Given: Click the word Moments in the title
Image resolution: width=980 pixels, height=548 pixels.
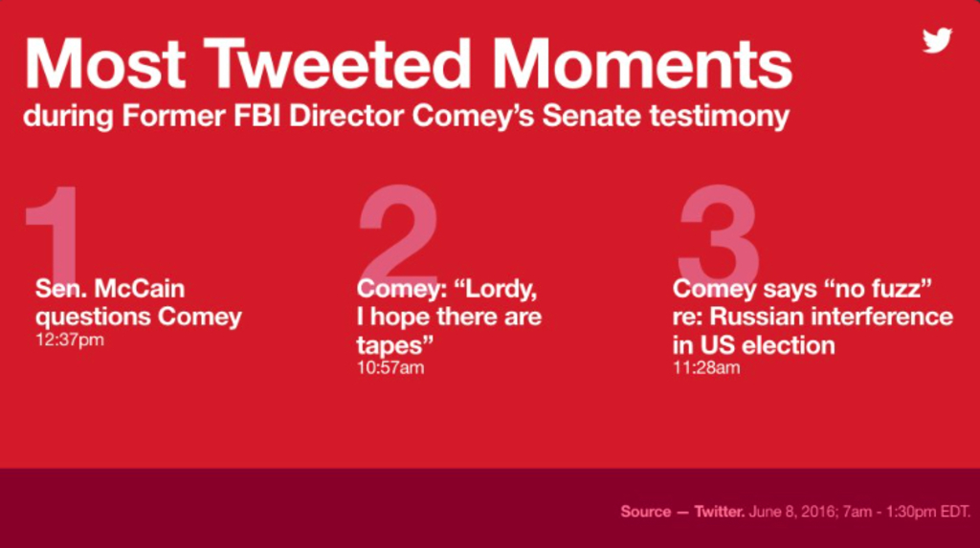Looking at the screenshot, I should coord(642,64).
